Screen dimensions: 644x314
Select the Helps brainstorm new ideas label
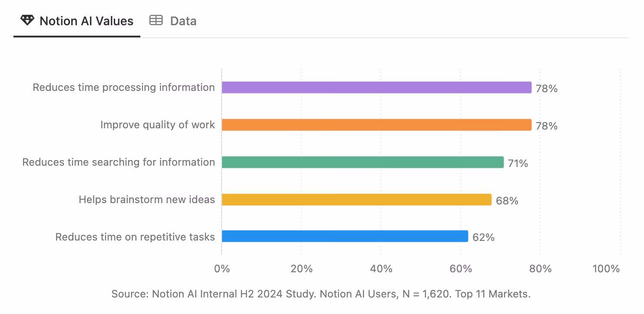(x=146, y=199)
